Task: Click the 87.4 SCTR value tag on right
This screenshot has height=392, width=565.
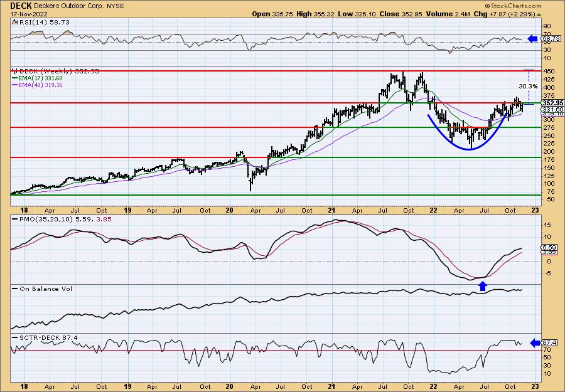Action: click(x=549, y=344)
